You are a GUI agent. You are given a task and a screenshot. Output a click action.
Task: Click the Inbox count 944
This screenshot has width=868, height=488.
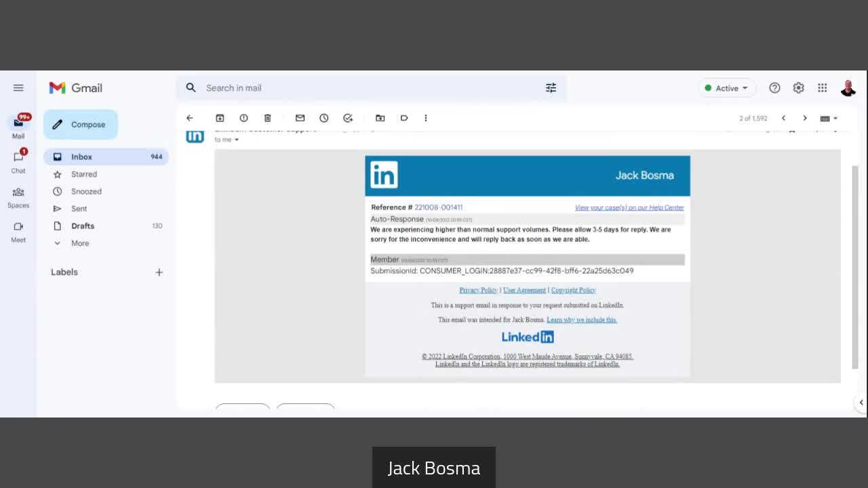(157, 157)
